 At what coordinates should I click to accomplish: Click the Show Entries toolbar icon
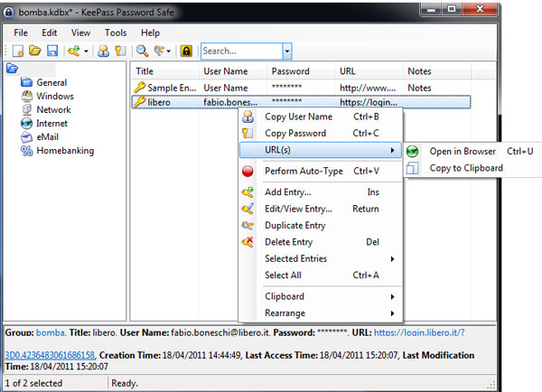[159, 51]
